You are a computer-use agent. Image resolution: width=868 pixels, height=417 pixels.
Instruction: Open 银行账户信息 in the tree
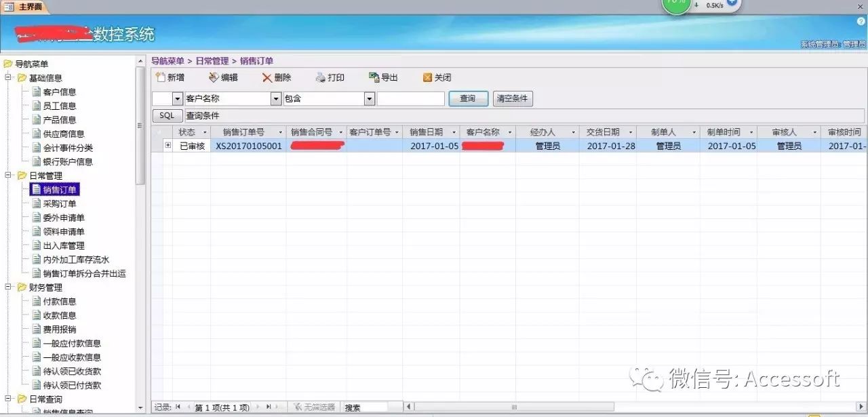coord(68,162)
